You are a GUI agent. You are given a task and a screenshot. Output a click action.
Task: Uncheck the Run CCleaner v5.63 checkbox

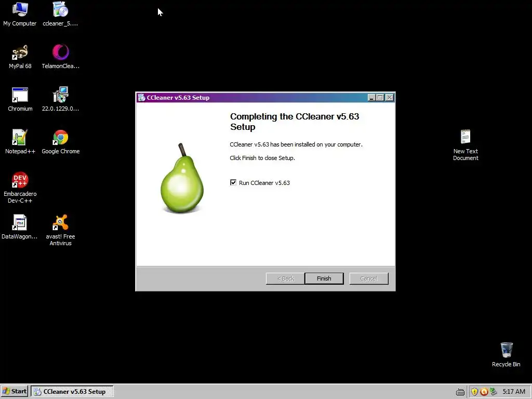click(233, 182)
